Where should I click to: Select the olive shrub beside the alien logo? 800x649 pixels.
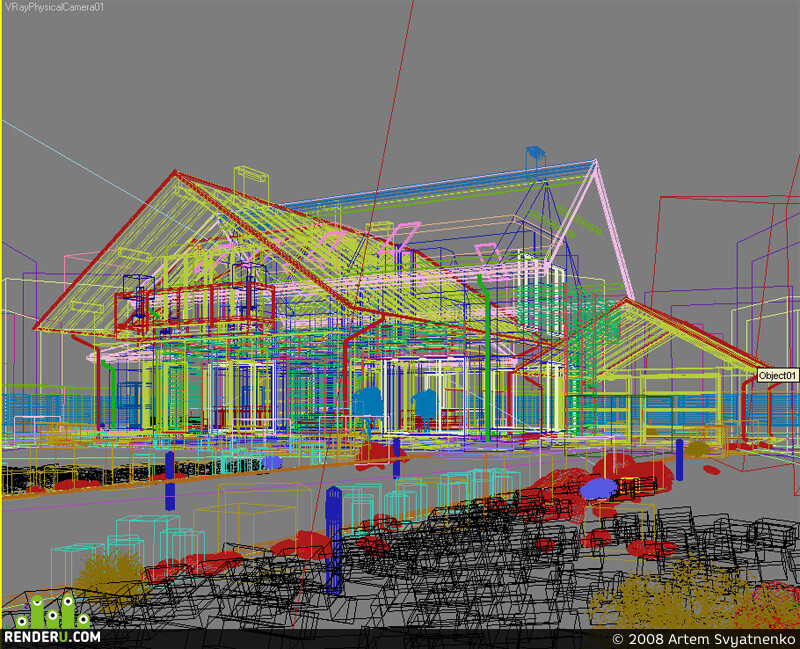coord(109,573)
